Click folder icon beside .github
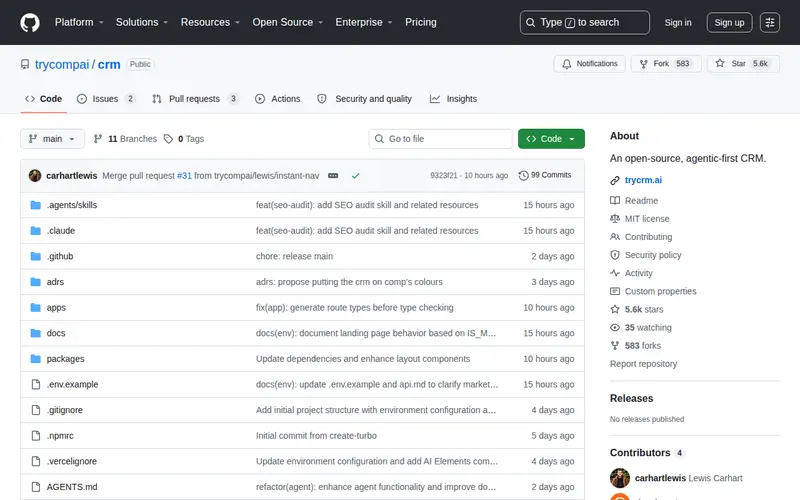Viewport: 800px width, 500px height. click(x=36, y=256)
